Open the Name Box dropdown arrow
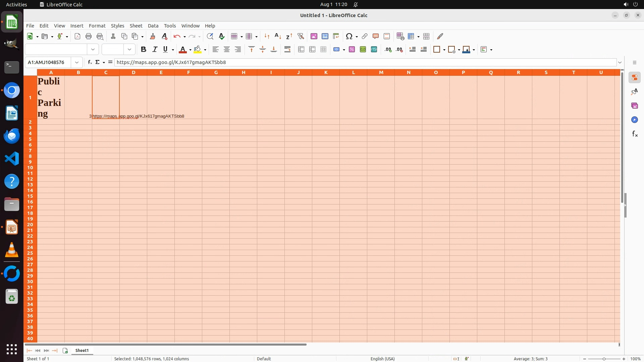Image resolution: width=644 pixels, height=362 pixels. pyautogui.click(x=77, y=62)
